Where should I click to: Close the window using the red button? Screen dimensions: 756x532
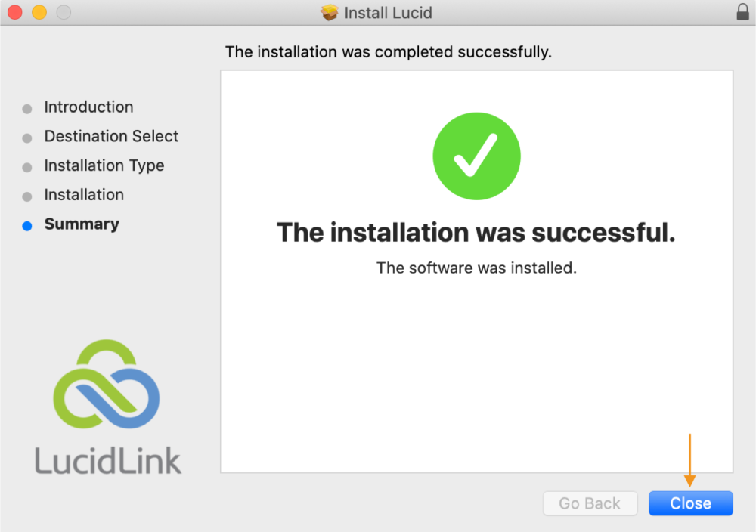[x=14, y=13]
